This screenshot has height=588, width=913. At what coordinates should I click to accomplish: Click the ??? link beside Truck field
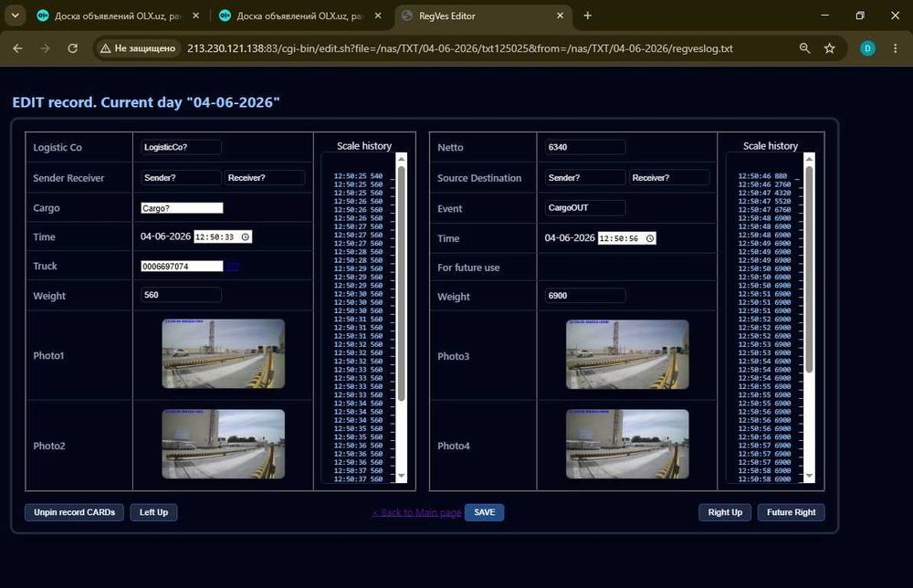pos(232,267)
